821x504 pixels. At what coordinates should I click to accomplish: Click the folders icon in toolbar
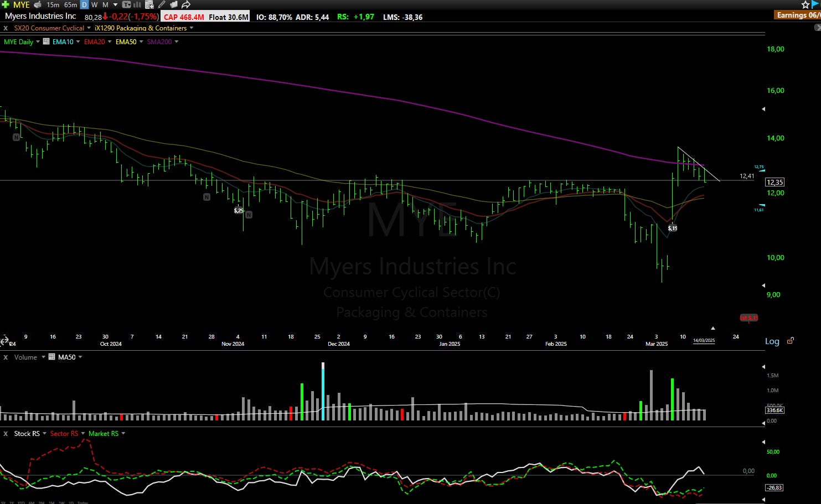[x=173, y=4]
